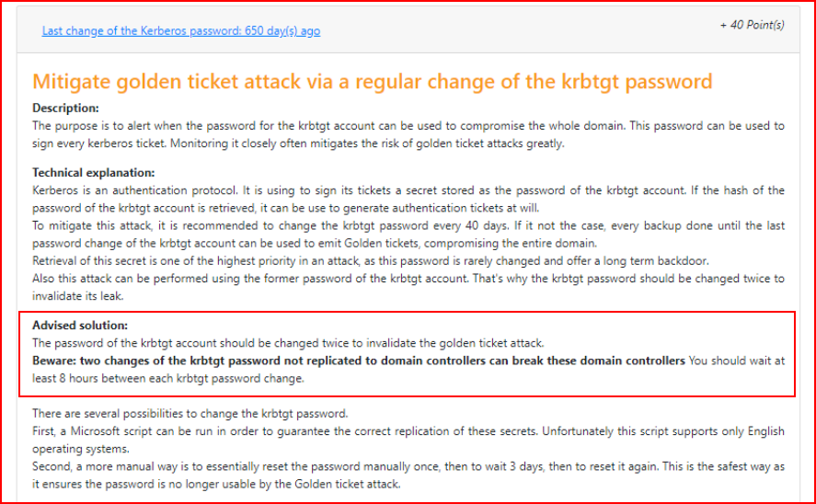Click the sentence starting Retrieval of this secret
Screen dimensions: 816x504
[371, 261]
